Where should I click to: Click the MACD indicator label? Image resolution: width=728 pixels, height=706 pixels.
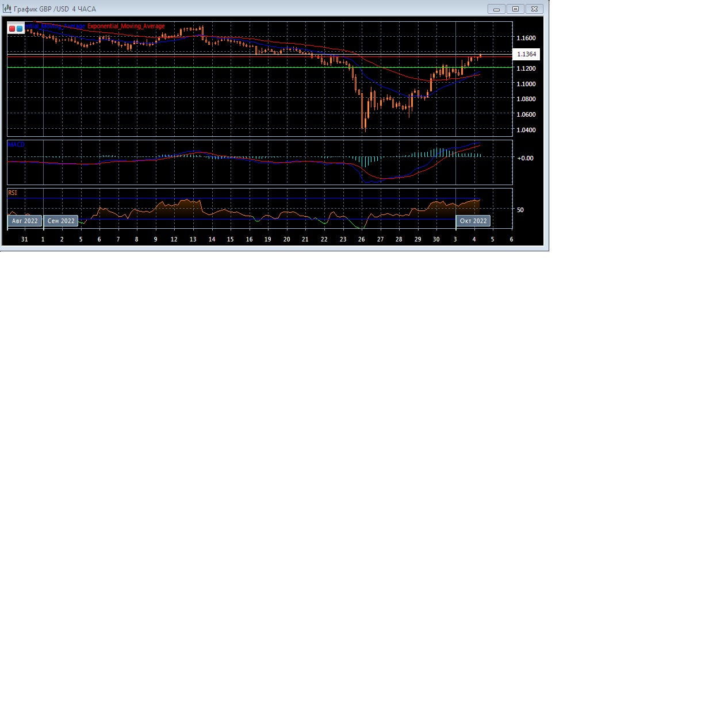16,144
